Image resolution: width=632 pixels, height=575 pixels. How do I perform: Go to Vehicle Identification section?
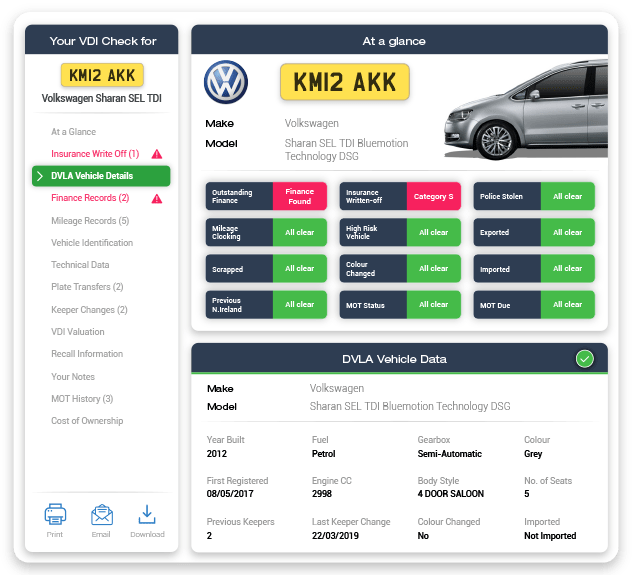pyautogui.click(x=92, y=243)
